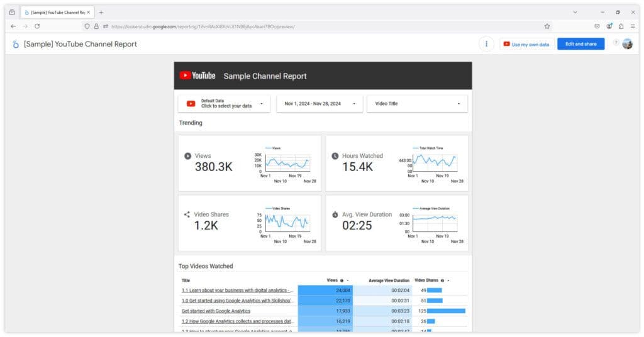
Task: Click the Total Watch Time line chart
Action: [435, 163]
